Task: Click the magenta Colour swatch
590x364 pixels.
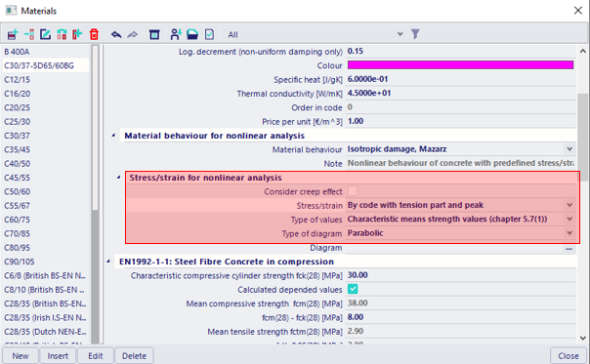Action: coord(460,65)
